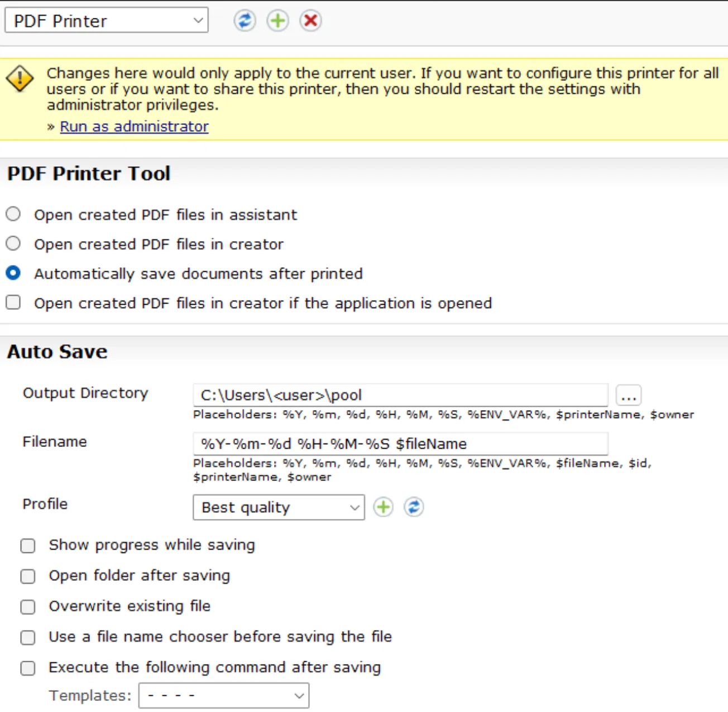Click the refresh printer list icon

pyautogui.click(x=245, y=21)
